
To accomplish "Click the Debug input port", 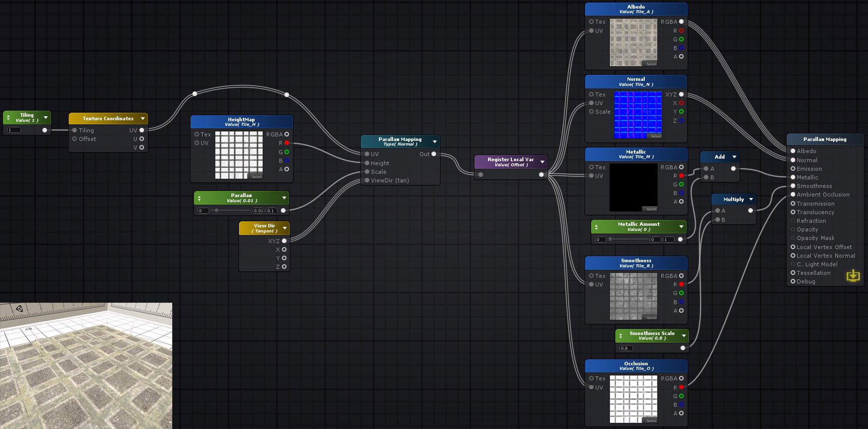I will point(793,281).
